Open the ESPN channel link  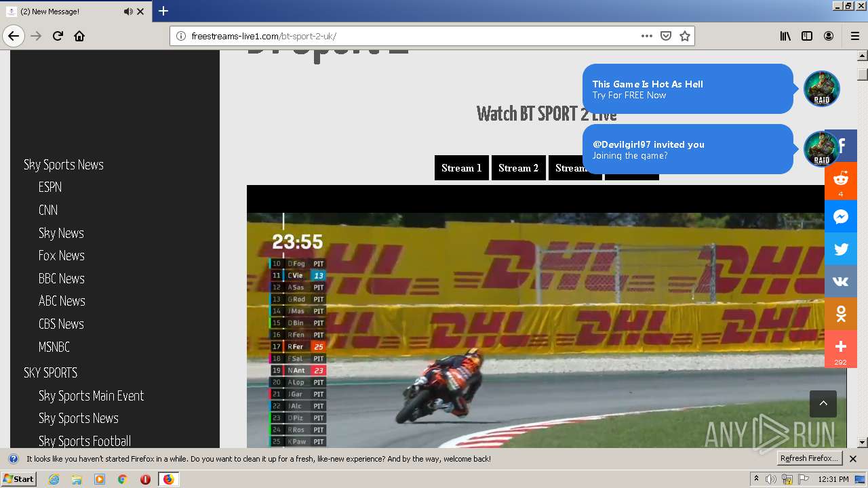point(50,187)
